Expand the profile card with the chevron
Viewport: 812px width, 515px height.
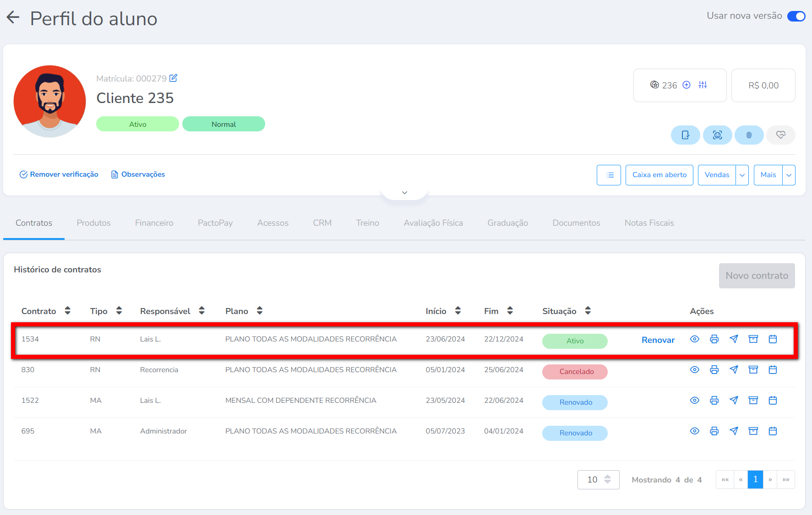(x=404, y=193)
